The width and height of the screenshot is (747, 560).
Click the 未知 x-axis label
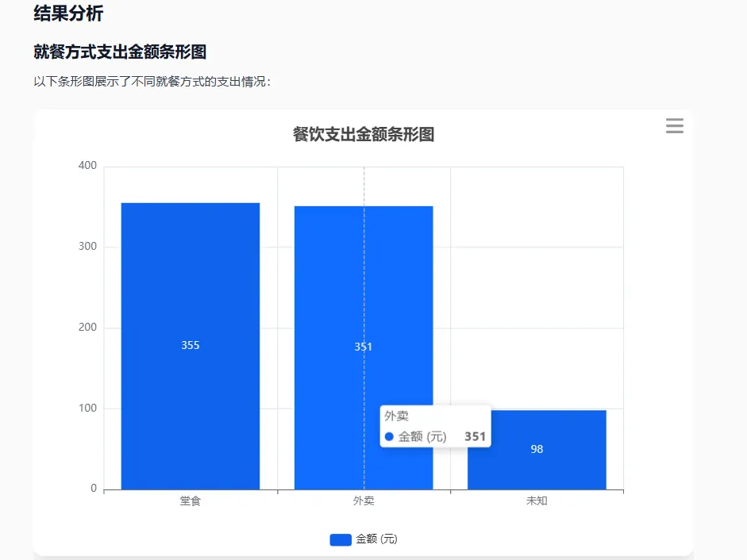537,501
